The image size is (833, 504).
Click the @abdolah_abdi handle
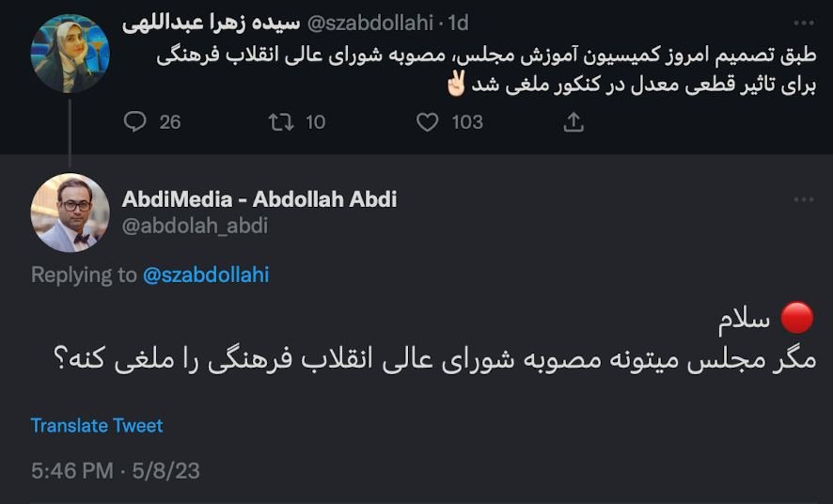pyautogui.click(x=195, y=226)
